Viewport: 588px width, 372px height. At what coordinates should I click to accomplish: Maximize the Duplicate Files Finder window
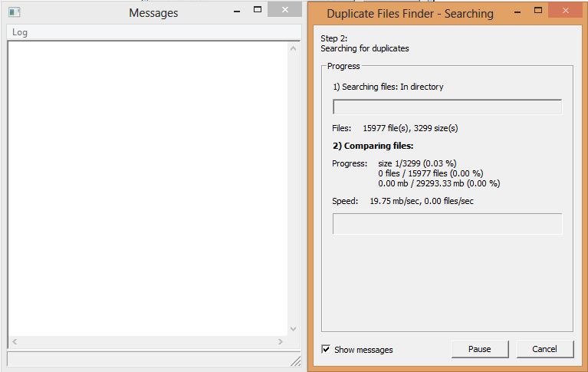coord(538,10)
